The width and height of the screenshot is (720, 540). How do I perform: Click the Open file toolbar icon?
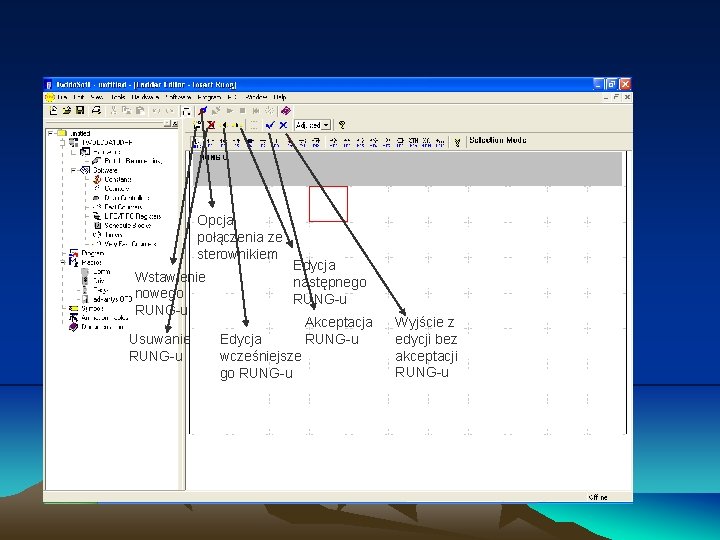tap(67, 110)
